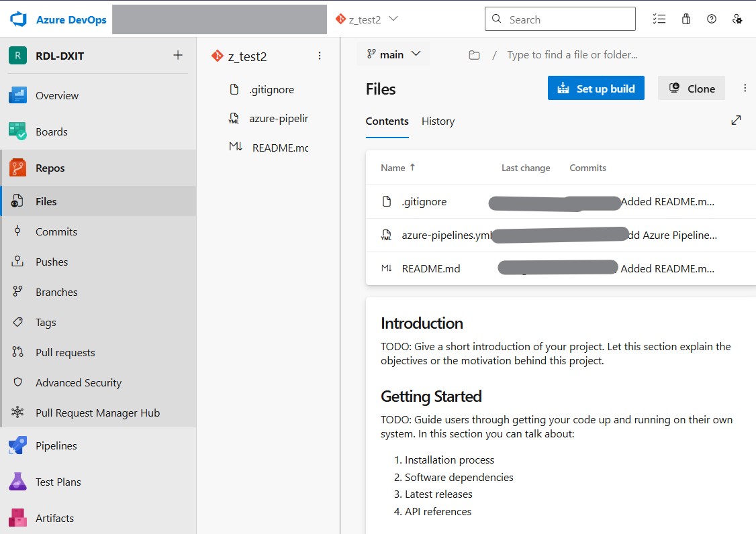Click the Artifacts package icon

(18, 518)
